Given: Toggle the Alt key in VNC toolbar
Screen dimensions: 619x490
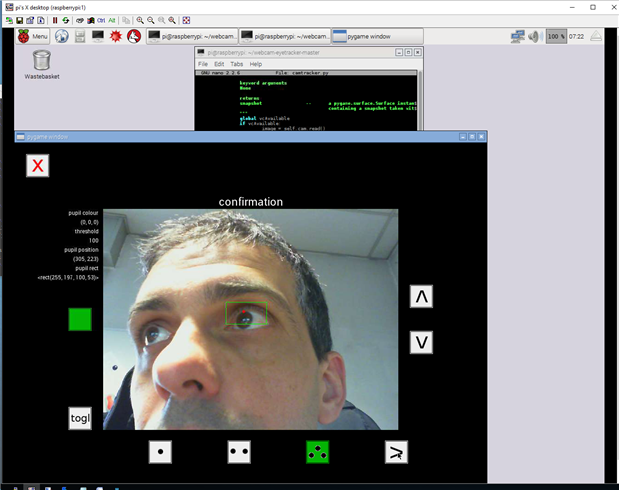Looking at the screenshot, I should (x=112, y=20).
